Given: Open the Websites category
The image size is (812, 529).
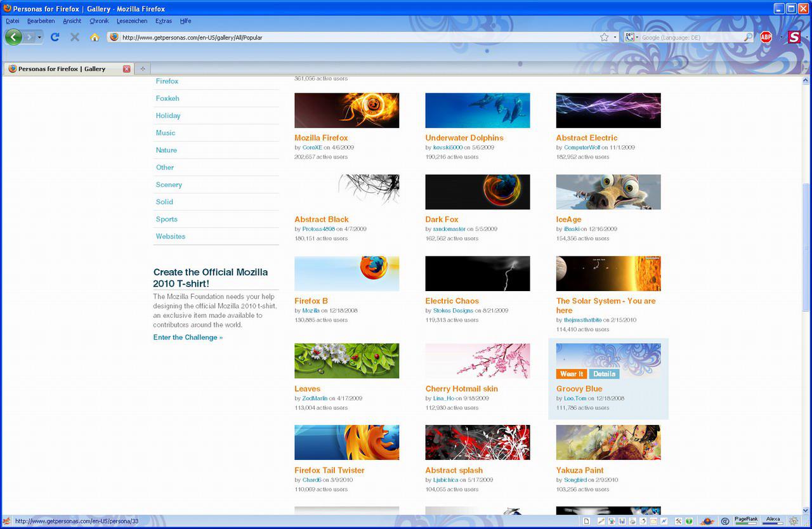Looking at the screenshot, I should click(171, 236).
